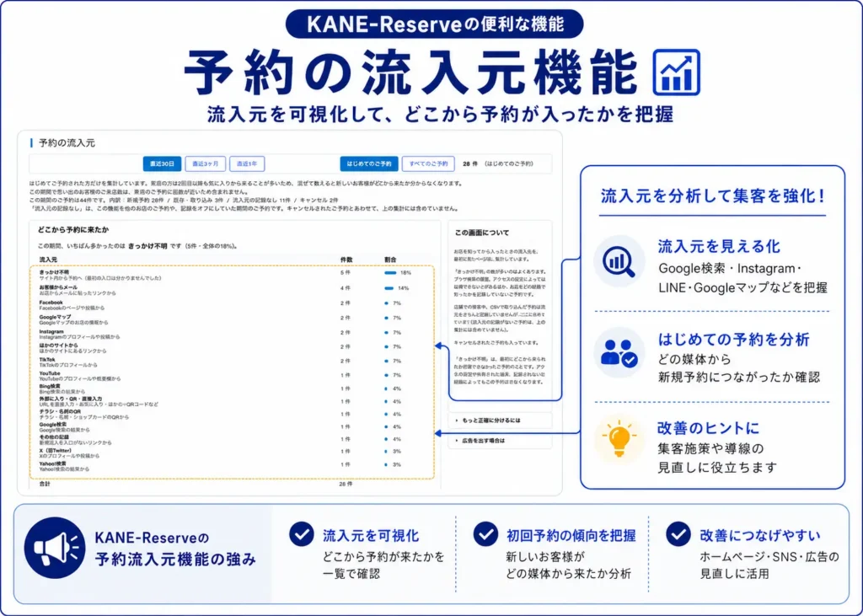Click the この画面について panel heading

pyautogui.click(x=481, y=233)
